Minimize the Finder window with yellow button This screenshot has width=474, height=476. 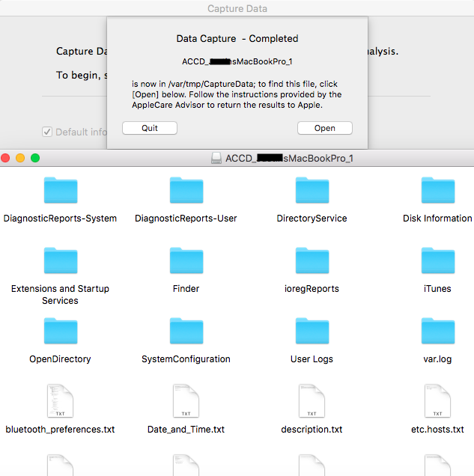pyautogui.click(x=20, y=158)
